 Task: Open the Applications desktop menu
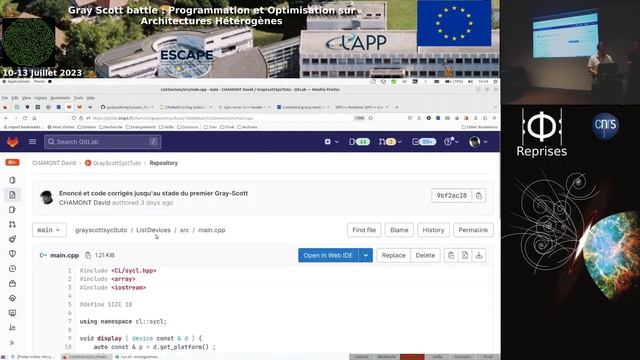click(x=16, y=82)
